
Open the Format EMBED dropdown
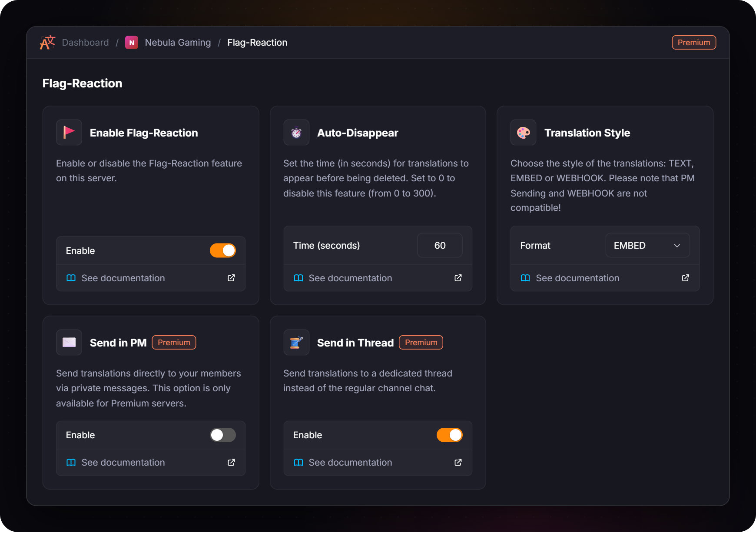tap(647, 245)
